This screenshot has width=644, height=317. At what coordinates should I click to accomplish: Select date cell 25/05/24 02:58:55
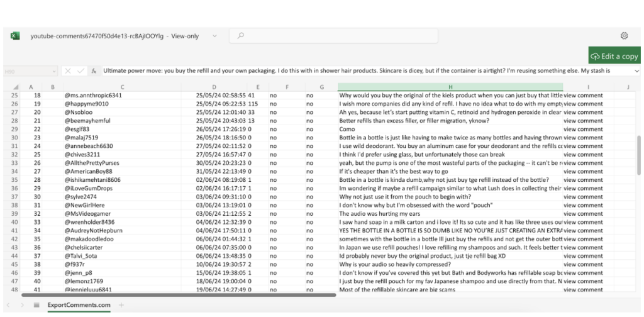tap(214, 95)
